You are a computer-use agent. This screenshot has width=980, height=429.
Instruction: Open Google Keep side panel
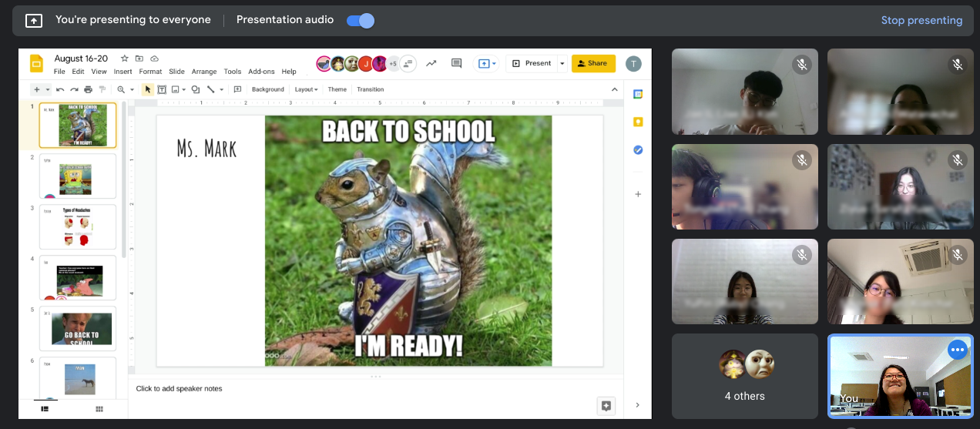click(638, 122)
